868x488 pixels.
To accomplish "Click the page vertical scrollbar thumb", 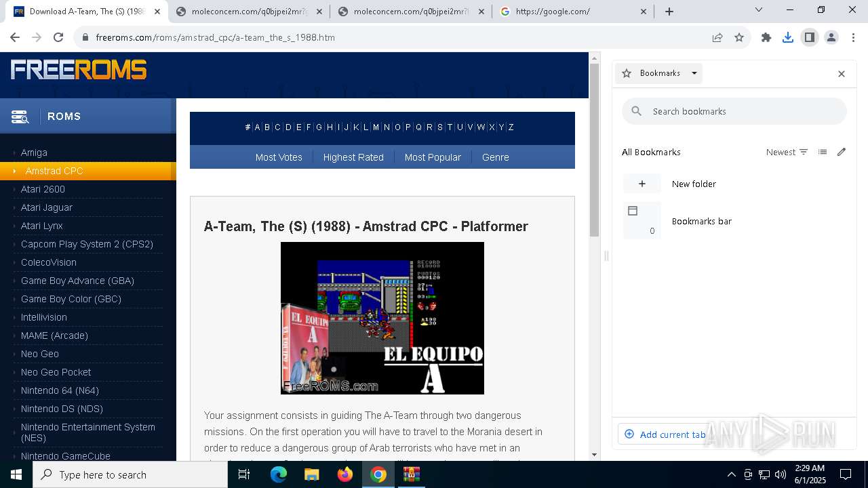I will tap(594, 150).
